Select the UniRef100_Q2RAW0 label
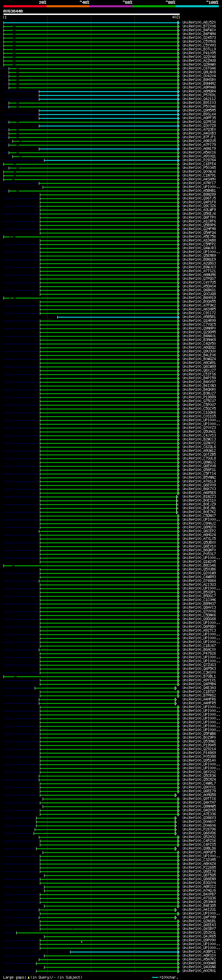This screenshot has height=980, width=222. pyautogui.click(x=199, y=64)
